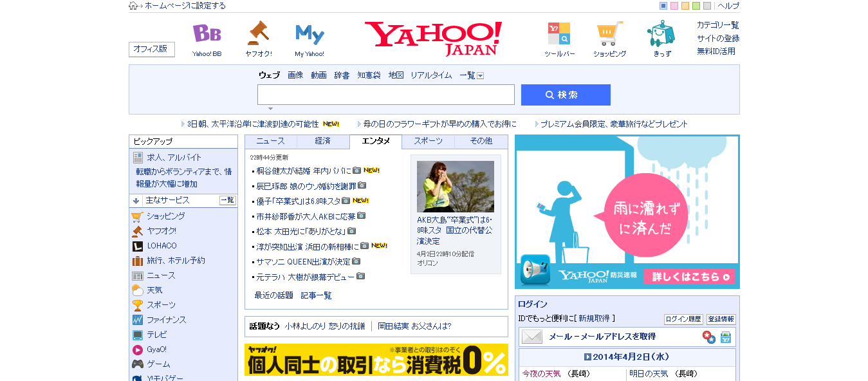Click the envelope mail icon in login panel
Screen dimensions: 868x381
[532, 337]
